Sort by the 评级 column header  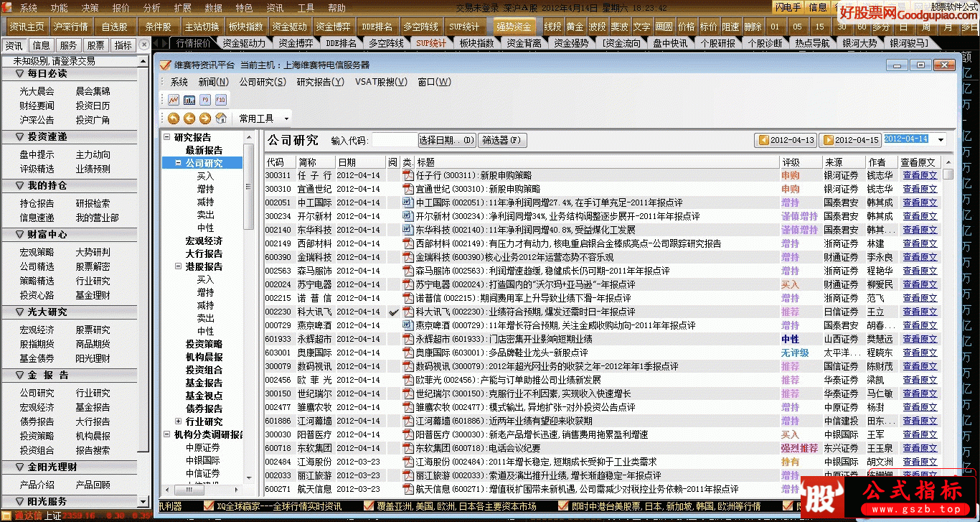[800, 162]
